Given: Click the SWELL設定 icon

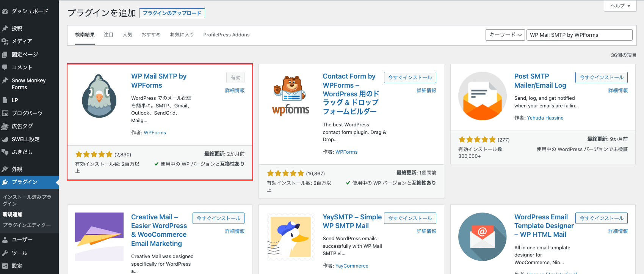Looking at the screenshot, I should coord(5,139).
